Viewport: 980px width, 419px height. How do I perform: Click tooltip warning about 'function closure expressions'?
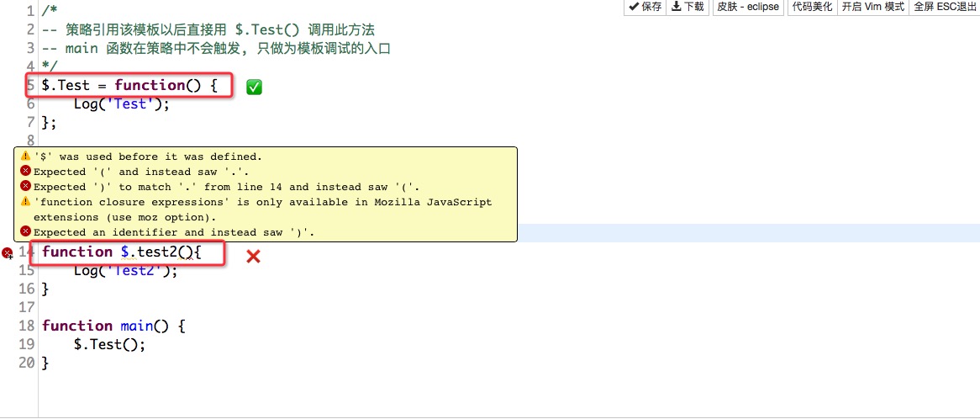[262, 209]
